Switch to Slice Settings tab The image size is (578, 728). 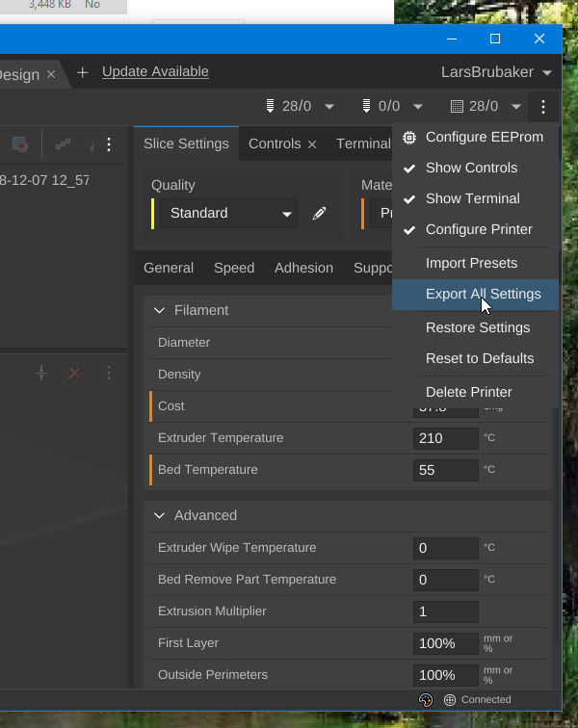[x=186, y=143]
